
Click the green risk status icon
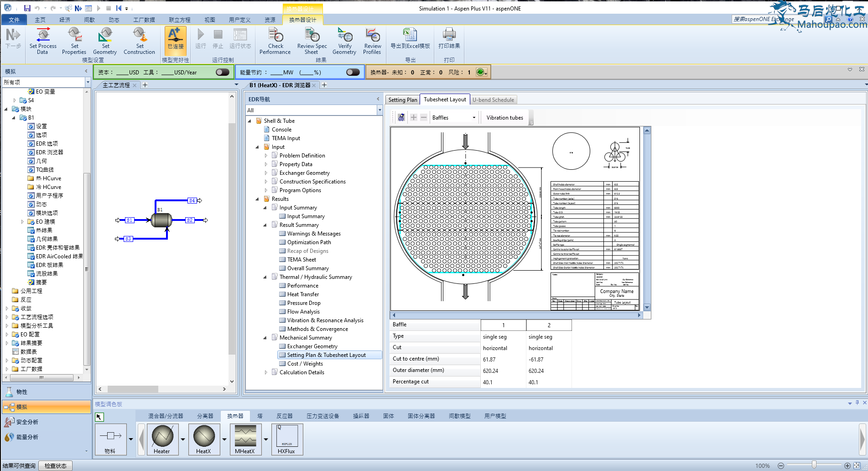480,72
